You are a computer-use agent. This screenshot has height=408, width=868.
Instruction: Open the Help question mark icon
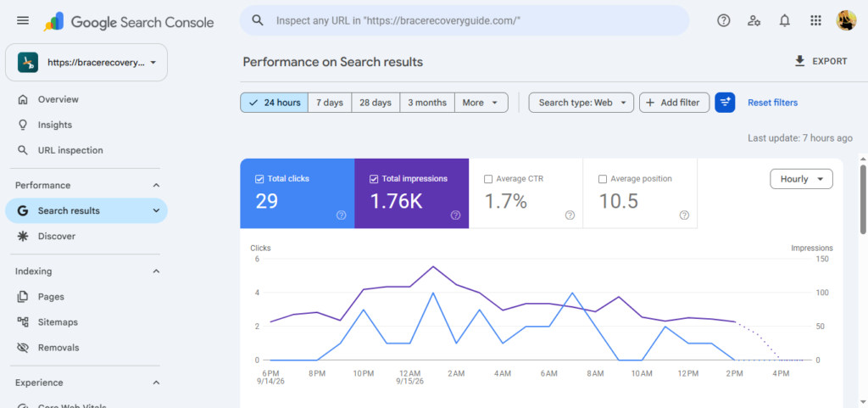click(x=724, y=20)
